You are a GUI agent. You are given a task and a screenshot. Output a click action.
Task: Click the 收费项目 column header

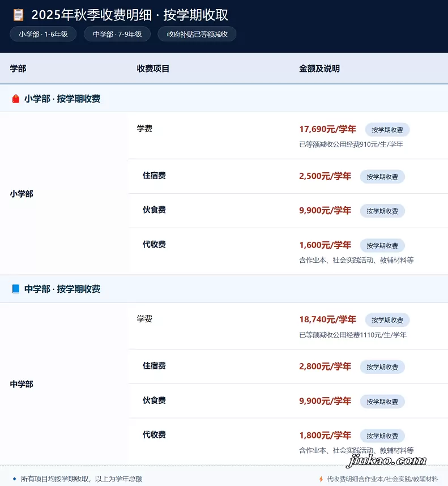153,69
